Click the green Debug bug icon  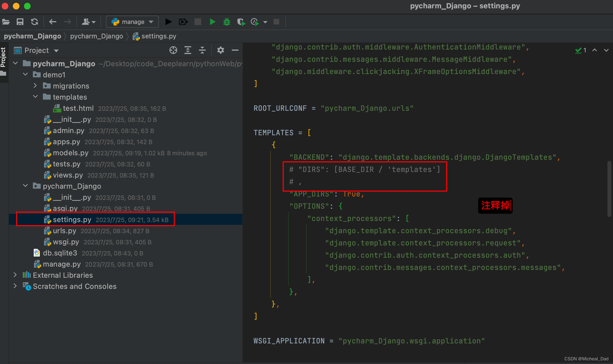click(x=227, y=22)
